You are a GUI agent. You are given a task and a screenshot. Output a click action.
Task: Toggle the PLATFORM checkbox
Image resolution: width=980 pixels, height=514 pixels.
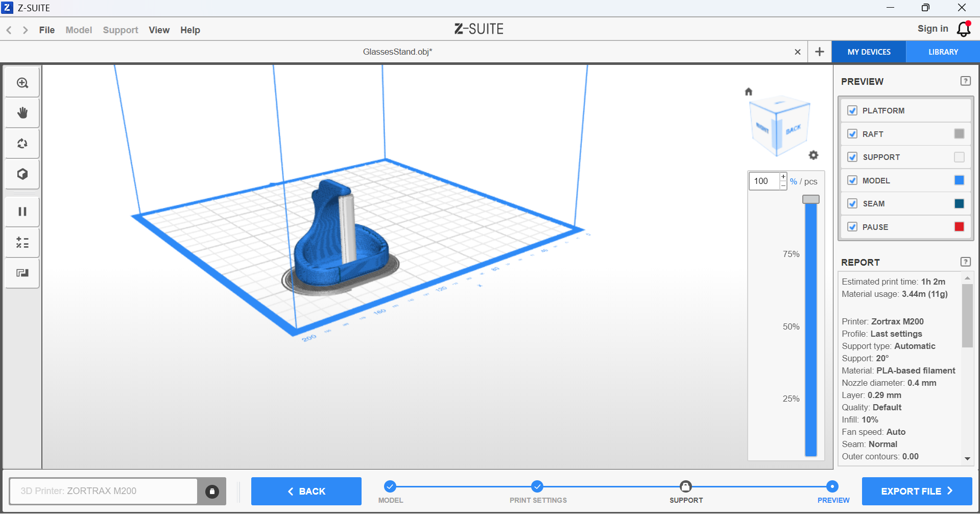point(852,110)
